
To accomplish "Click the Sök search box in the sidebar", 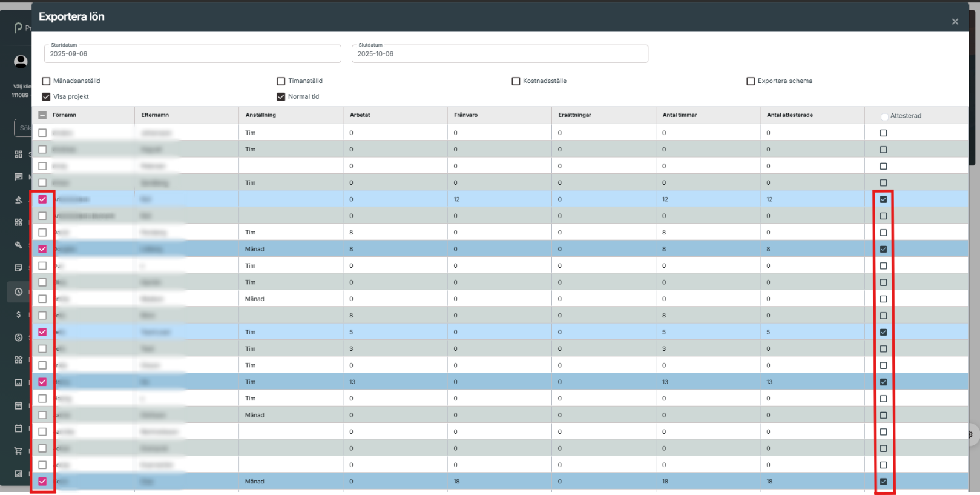I will click(23, 128).
